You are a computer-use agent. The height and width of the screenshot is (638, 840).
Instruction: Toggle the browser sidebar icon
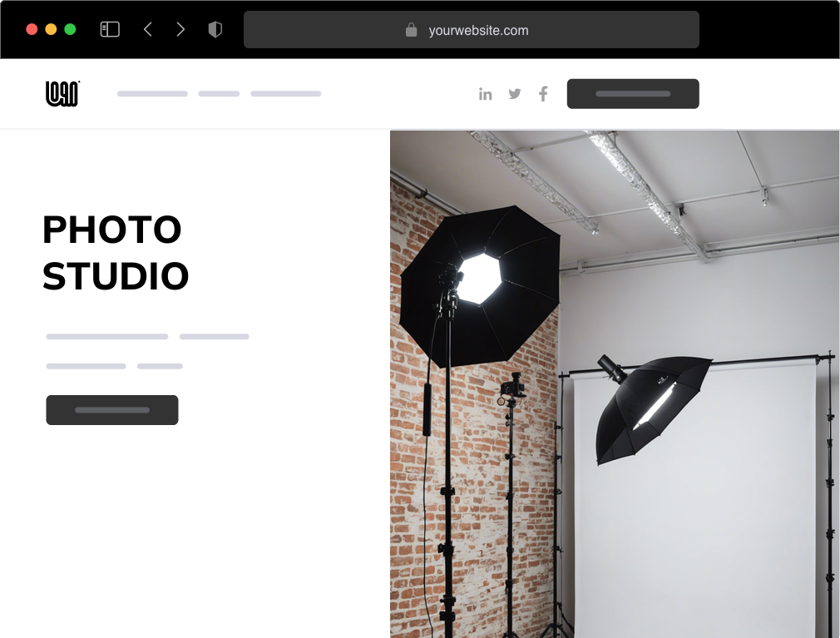[x=109, y=28]
